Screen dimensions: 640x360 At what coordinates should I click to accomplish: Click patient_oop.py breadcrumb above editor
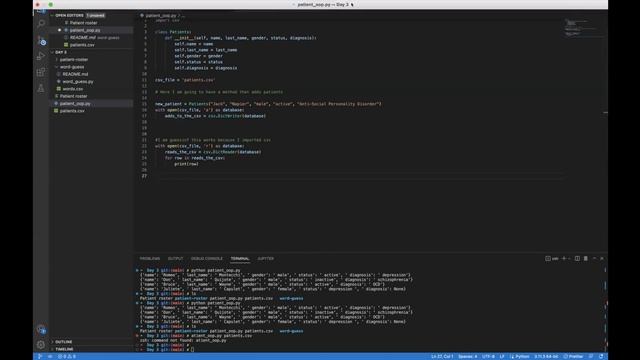160,16
